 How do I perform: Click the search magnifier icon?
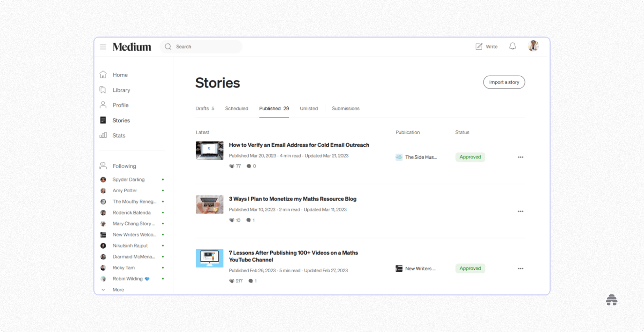pyautogui.click(x=167, y=47)
